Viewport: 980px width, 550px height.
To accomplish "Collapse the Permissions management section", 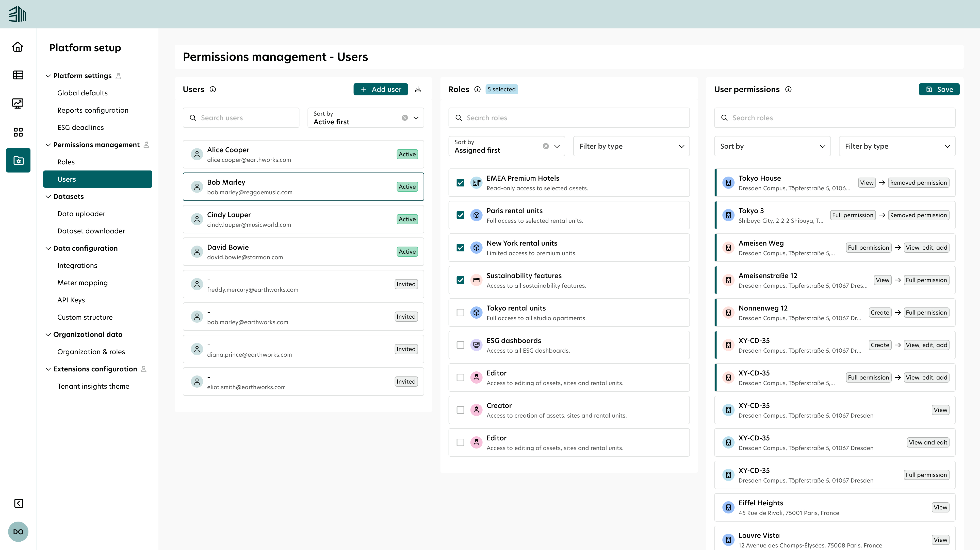I will tap(48, 145).
